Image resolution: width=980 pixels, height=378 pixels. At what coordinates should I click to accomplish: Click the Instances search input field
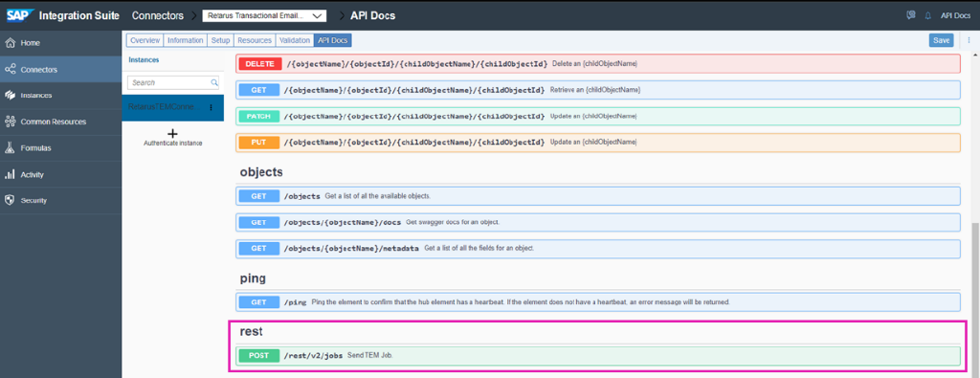(173, 82)
